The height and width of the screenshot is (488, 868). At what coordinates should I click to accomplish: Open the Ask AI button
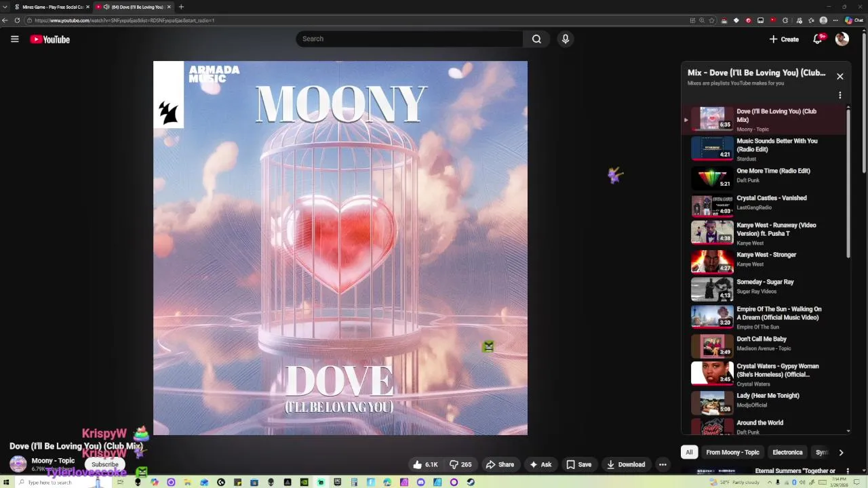[x=540, y=464]
